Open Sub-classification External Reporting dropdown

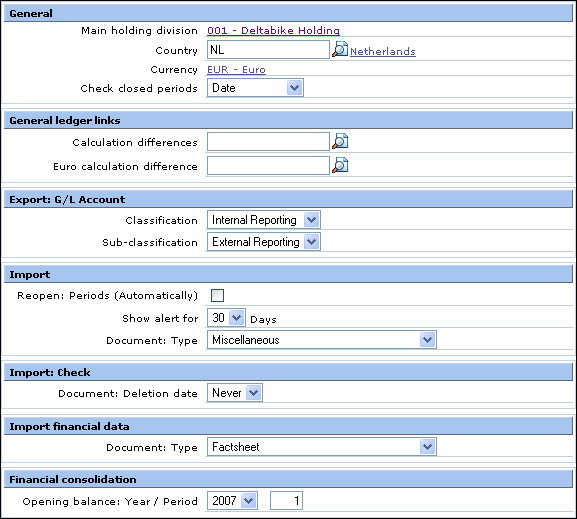click(264, 242)
